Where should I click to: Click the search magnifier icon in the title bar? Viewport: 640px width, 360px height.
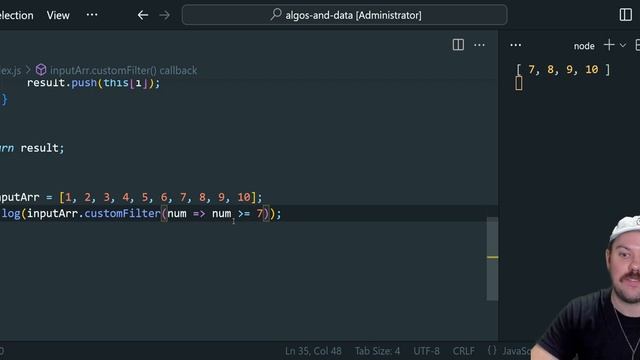point(276,15)
